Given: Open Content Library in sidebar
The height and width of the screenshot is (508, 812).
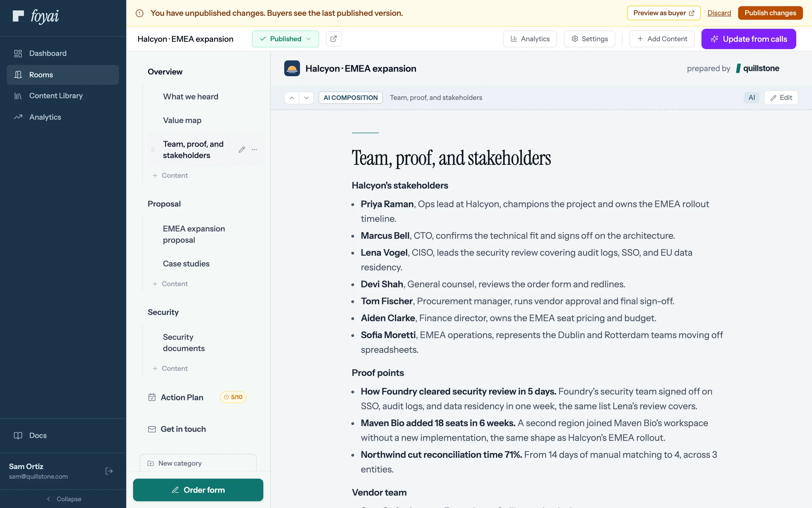Looking at the screenshot, I should click(63, 96).
